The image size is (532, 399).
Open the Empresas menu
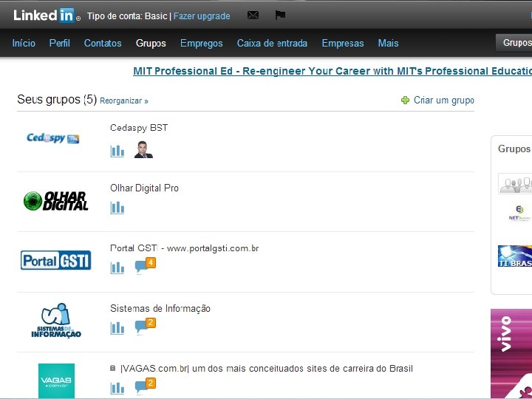(x=343, y=43)
